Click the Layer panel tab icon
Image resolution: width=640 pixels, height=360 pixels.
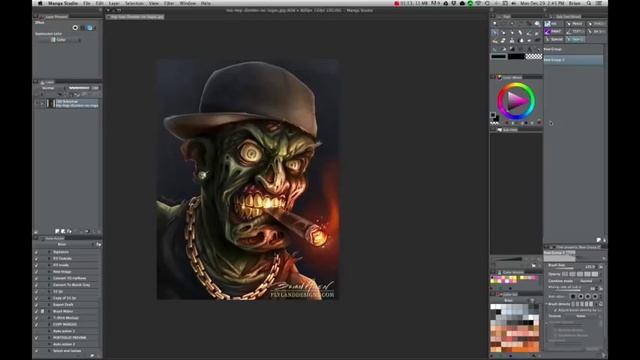(42, 82)
